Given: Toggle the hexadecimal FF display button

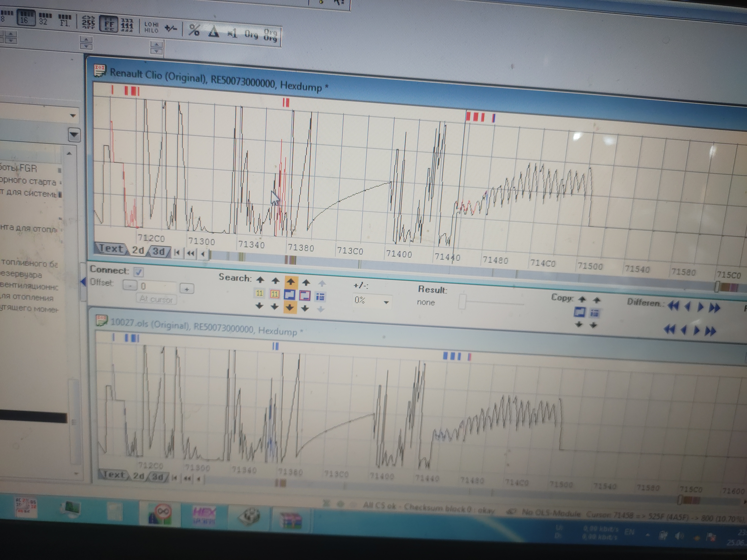Looking at the screenshot, I should tap(109, 24).
